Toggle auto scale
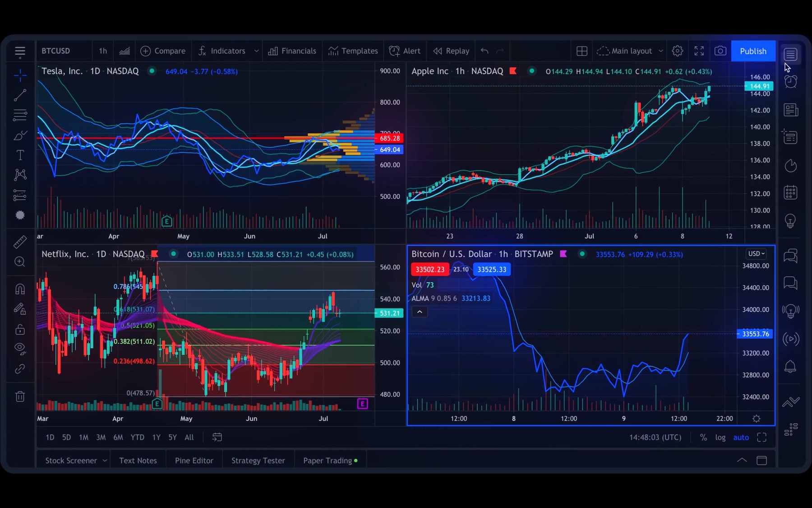Screen dimensions: 812x508 click(741, 437)
